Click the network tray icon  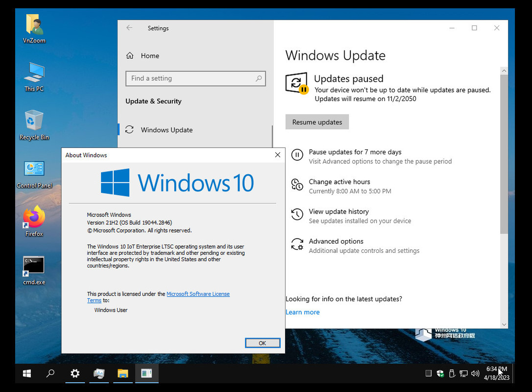463,374
